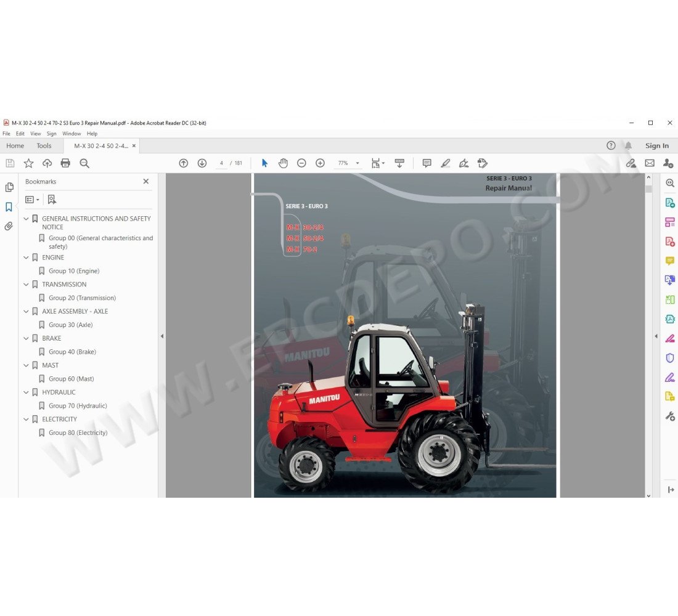Open Group 80 (Electricity) bookmark
Image resolution: width=678 pixels, height=616 pixels.
pos(78,432)
